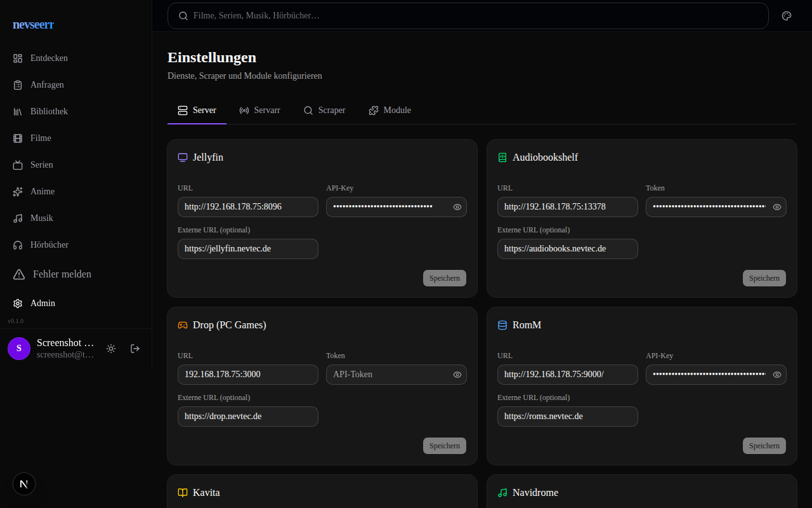Log out using the exit arrow icon

135,349
